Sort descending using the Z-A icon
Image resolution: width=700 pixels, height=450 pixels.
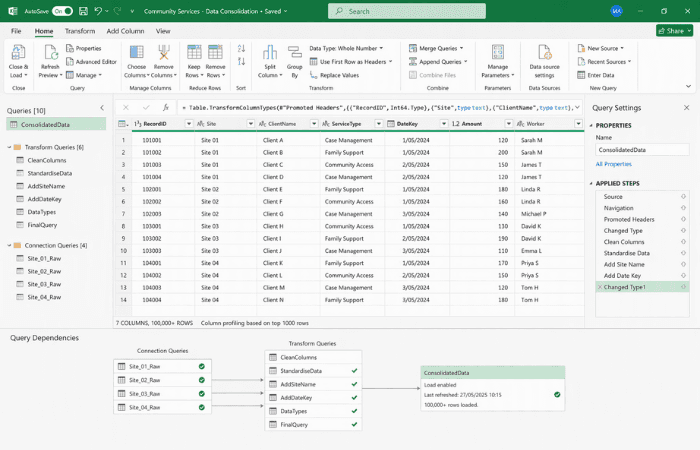click(x=242, y=62)
